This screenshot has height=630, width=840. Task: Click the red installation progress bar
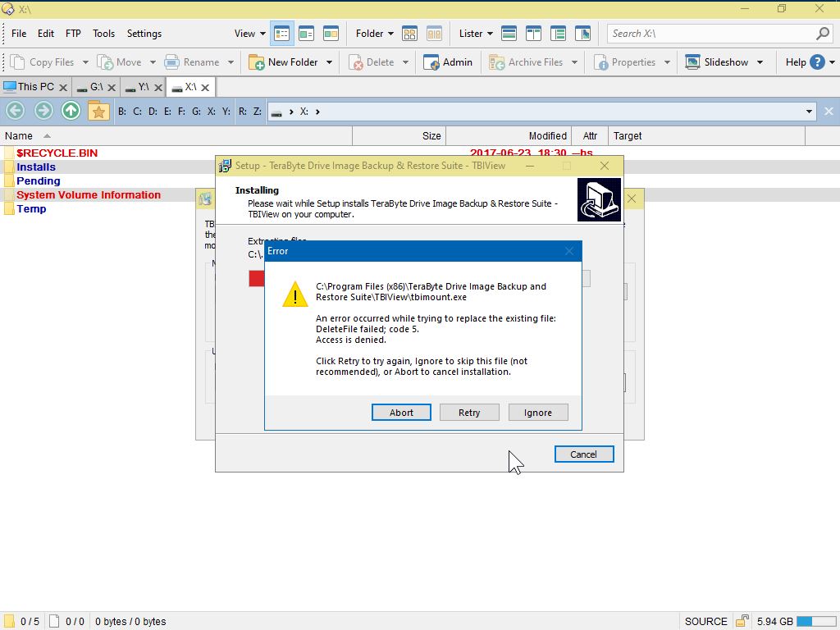(x=257, y=279)
